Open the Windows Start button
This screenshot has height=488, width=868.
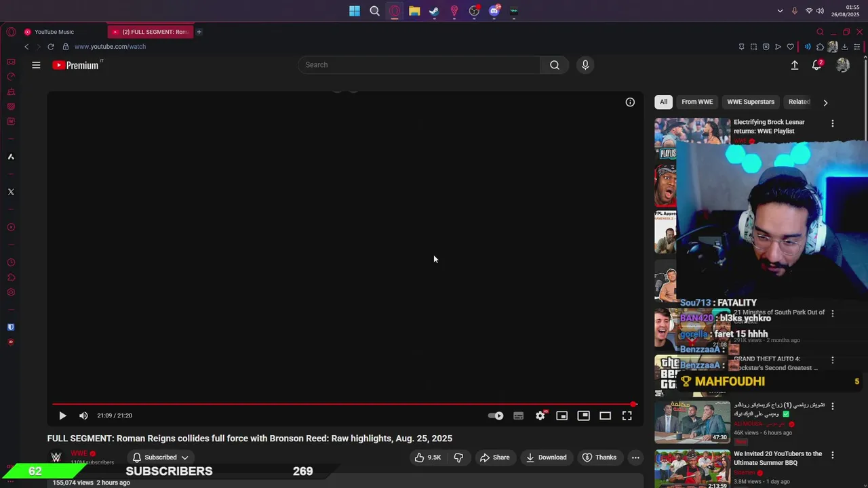pyautogui.click(x=355, y=11)
